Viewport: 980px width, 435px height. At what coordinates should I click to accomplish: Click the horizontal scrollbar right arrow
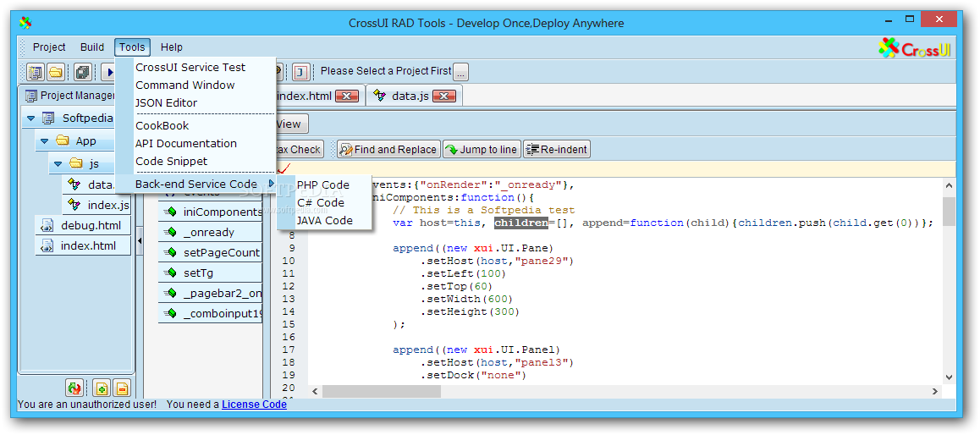point(936,391)
